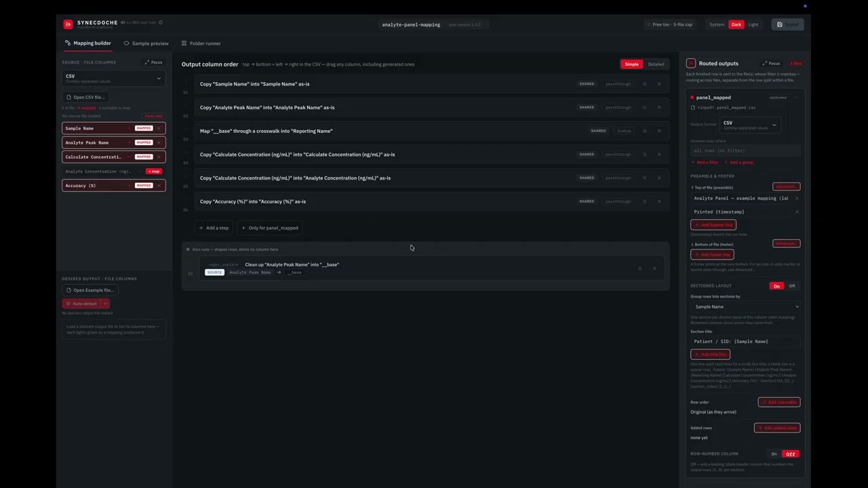Screen dimensions: 868x488
Task: Click lookup tag on Map __base step
Action: point(624,131)
